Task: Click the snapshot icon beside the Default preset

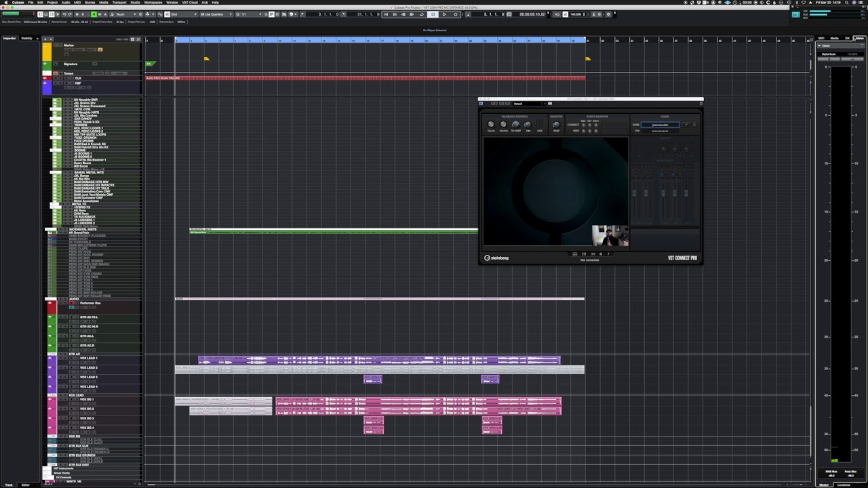Action: pos(550,104)
